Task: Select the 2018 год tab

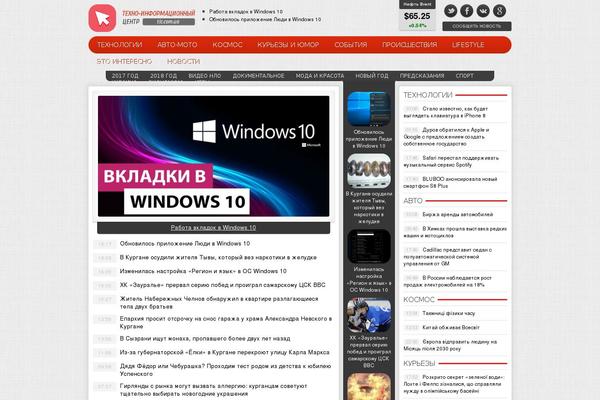Action: pyautogui.click(x=163, y=76)
